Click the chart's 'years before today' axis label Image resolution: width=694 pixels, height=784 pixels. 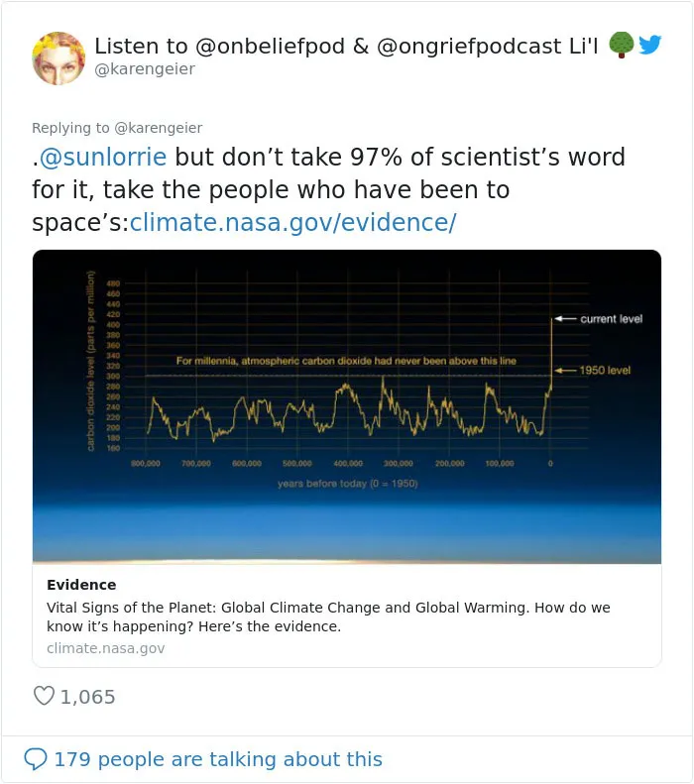348,484
